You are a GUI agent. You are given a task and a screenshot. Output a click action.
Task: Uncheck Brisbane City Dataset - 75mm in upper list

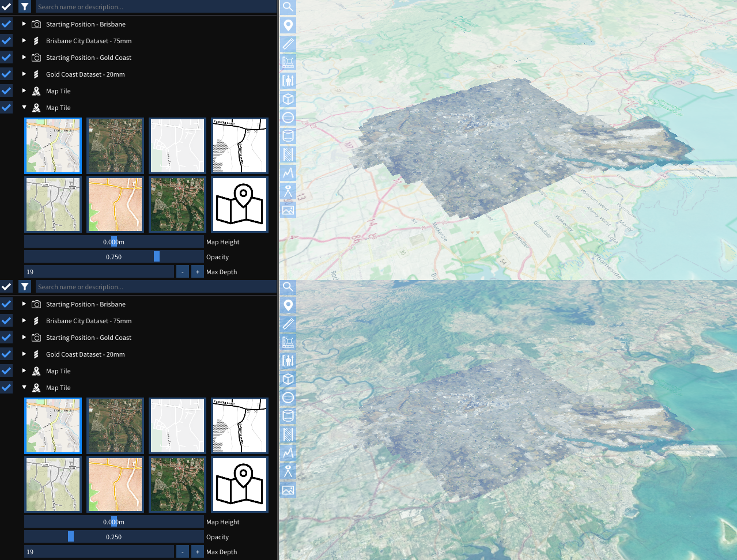coord(6,41)
